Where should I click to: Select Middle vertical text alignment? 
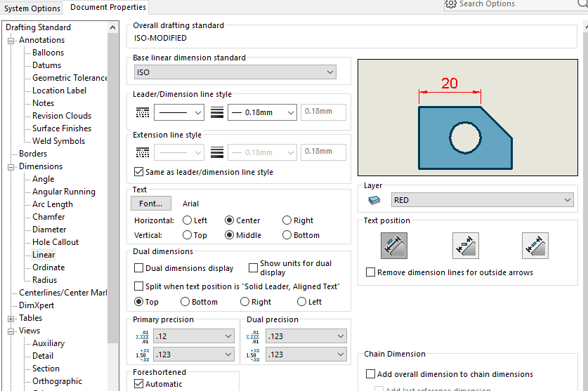click(x=230, y=235)
